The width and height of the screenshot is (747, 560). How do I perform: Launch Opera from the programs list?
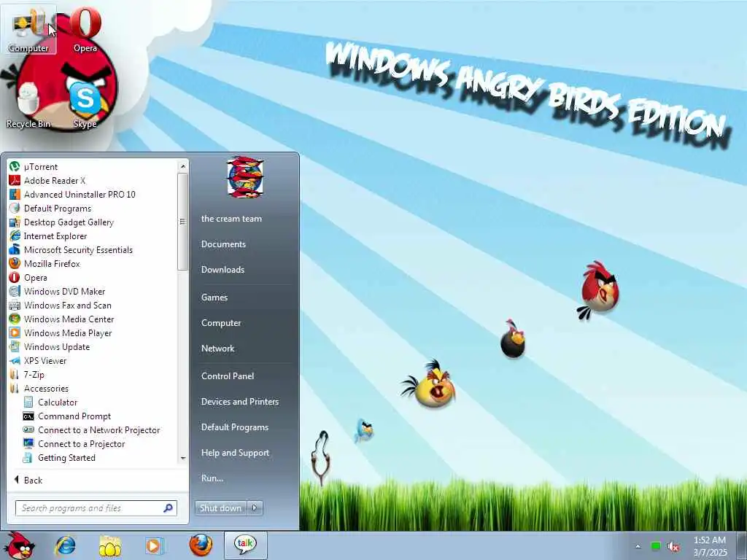(x=28, y=277)
